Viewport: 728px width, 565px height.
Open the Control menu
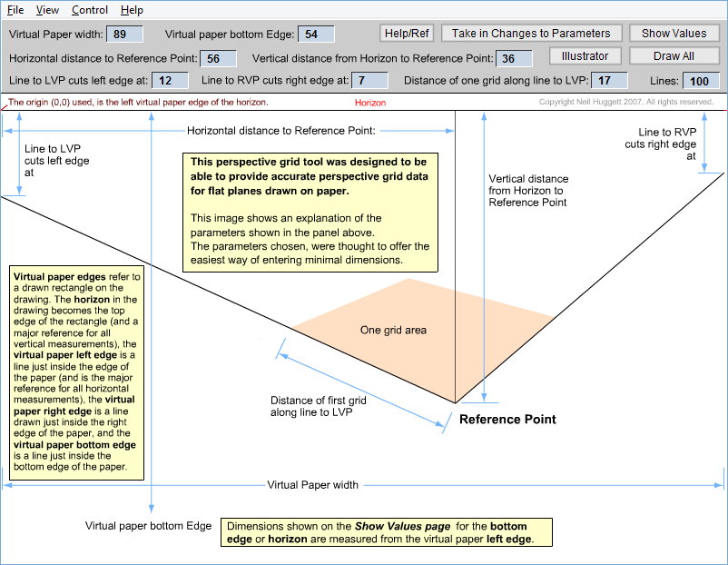click(90, 10)
